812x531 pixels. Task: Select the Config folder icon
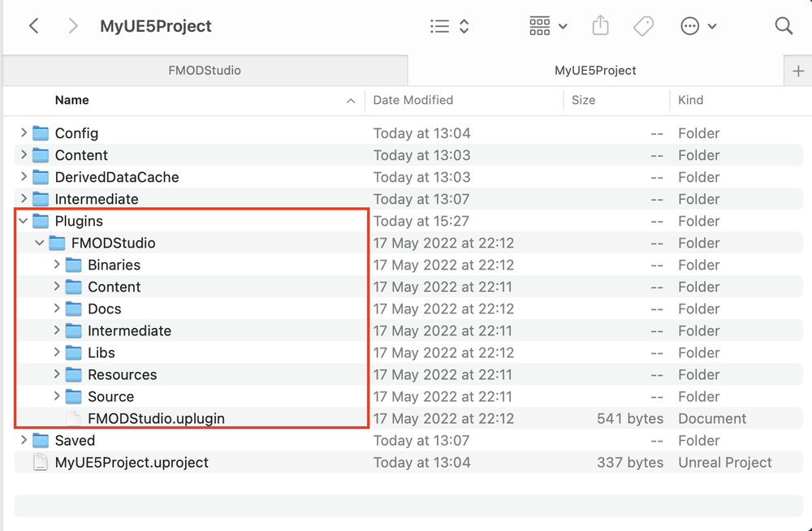pyautogui.click(x=41, y=133)
